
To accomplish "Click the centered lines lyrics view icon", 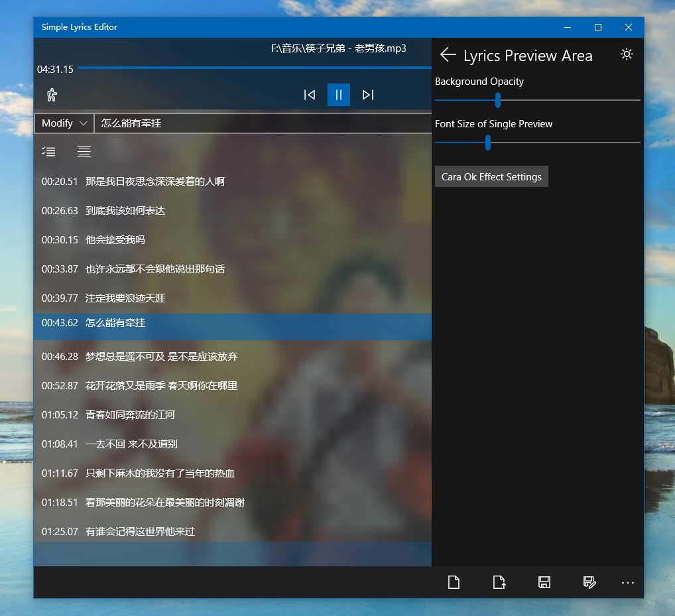I will (84, 151).
